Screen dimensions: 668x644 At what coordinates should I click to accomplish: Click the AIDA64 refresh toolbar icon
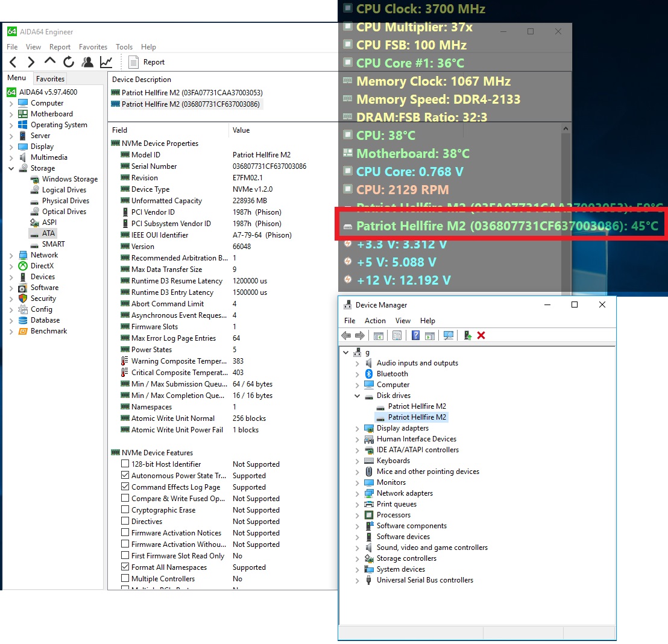pyautogui.click(x=69, y=62)
